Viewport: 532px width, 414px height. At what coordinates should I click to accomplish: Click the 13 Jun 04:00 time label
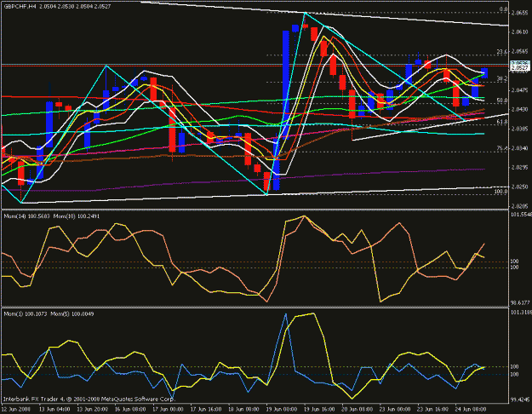pos(54,409)
